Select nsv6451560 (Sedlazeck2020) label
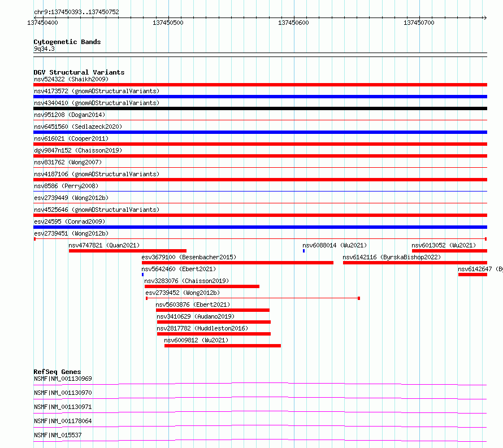The image size is (503, 448). tap(78, 127)
